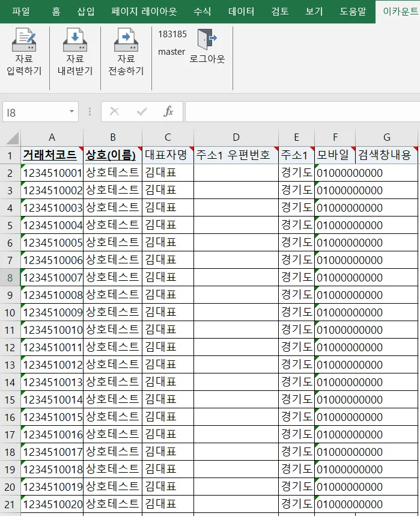
Task: Click empty 우편번호 cell in row 6
Action: coord(236,242)
